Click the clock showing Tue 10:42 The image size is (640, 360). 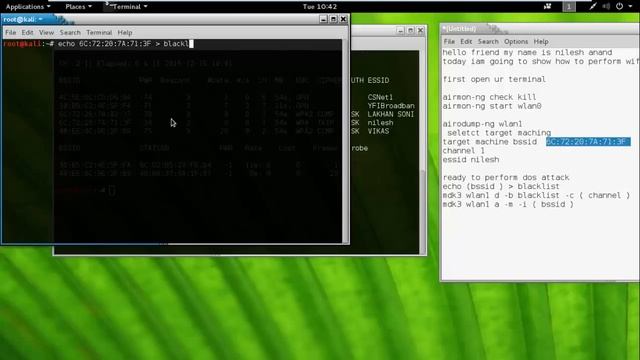point(320,7)
